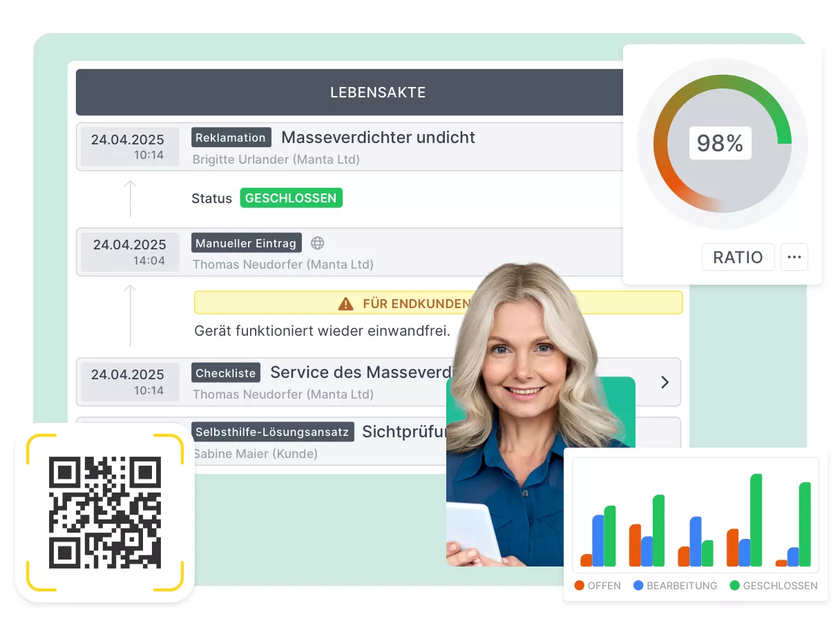
Task: Click the blue BEARBEITUNG legend dot
Action: (638, 585)
